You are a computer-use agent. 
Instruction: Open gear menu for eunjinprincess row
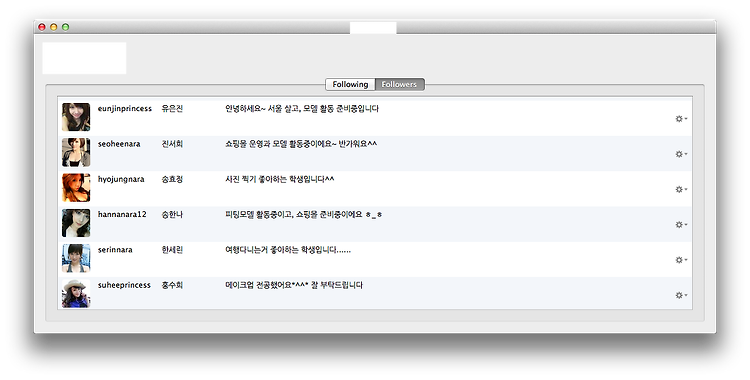point(681,119)
